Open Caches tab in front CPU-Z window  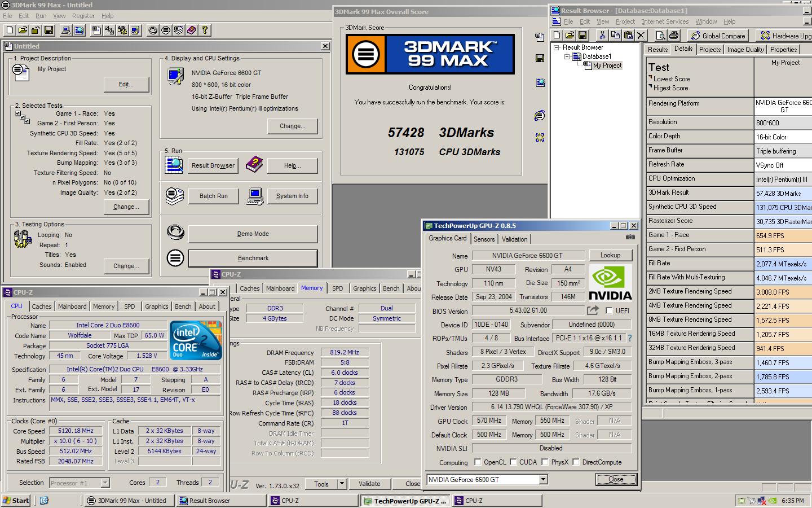41,306
